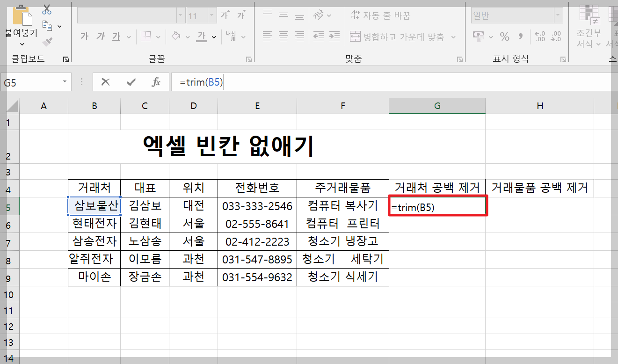Screen dimensions: 618x364
Task: Open the 일반 number format dropdown
Action: pyautogui.click(x=558, y=15)
